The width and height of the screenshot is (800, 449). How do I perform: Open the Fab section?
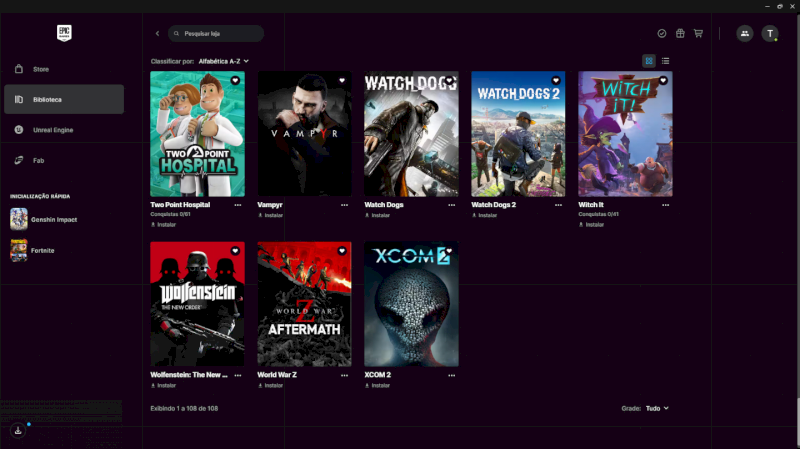tap(64, 160)
